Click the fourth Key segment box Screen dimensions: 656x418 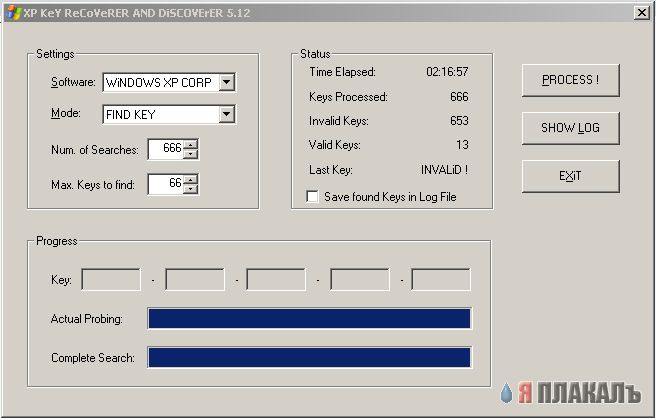[x=360, y=280]
